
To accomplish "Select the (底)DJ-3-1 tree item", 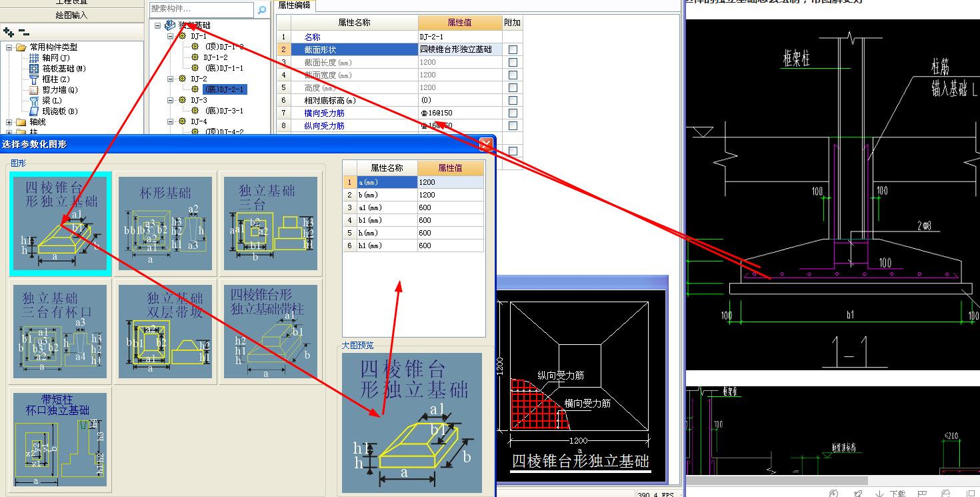I will tap(224, 111).
